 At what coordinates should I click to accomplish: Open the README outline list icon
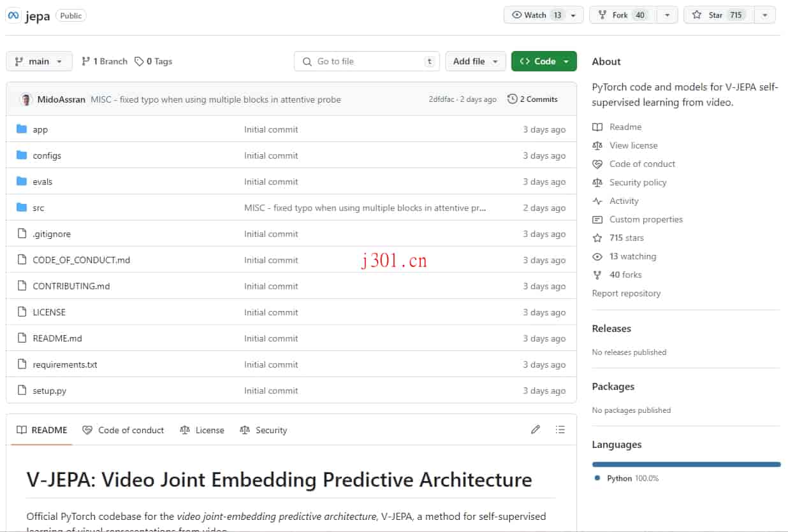(560, 429)
